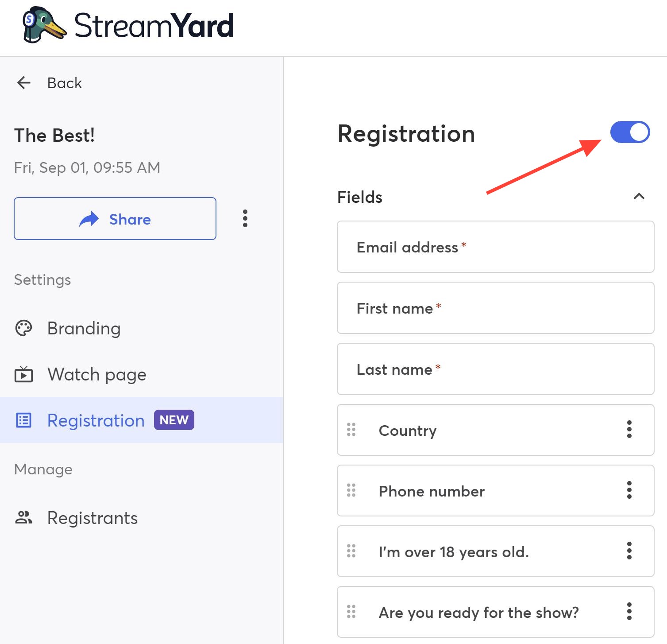Click the Registration page heading

[x=406, y=133]
